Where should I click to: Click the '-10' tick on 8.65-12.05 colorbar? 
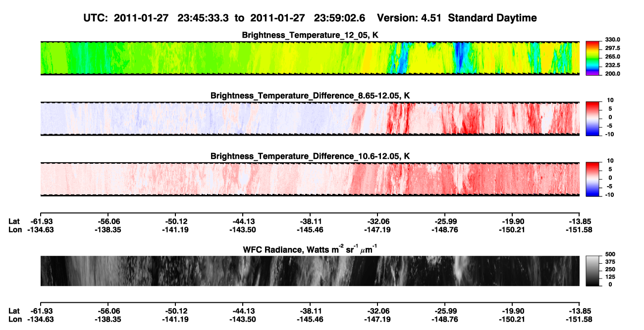610,135
